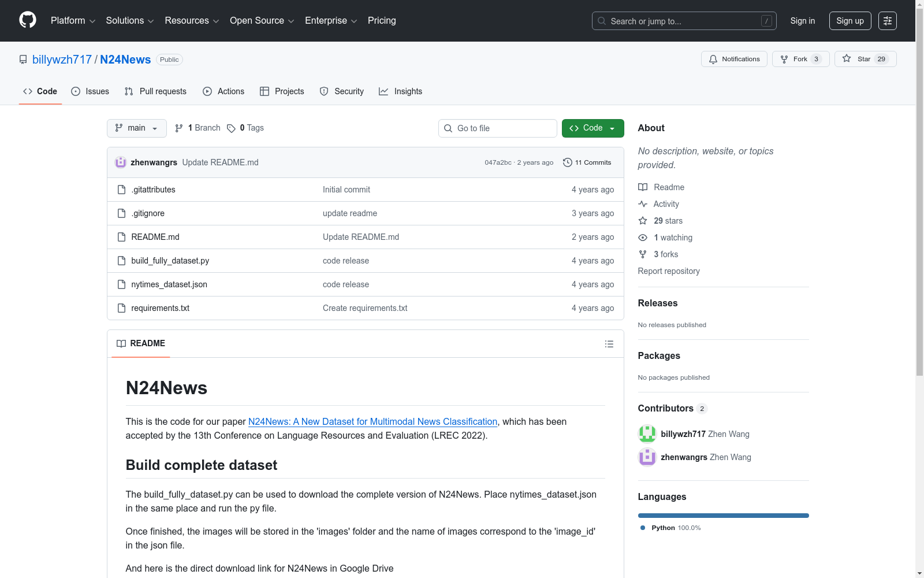This screenshot has width=924, height=578.
Task: View the 11 Commits history
Action: (587, 162)
